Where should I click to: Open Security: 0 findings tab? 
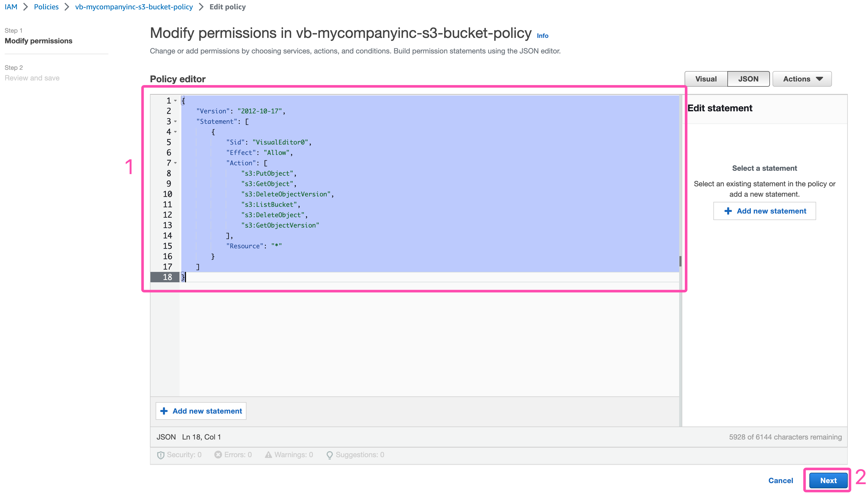pyautogui.click(x=180, y=455)
